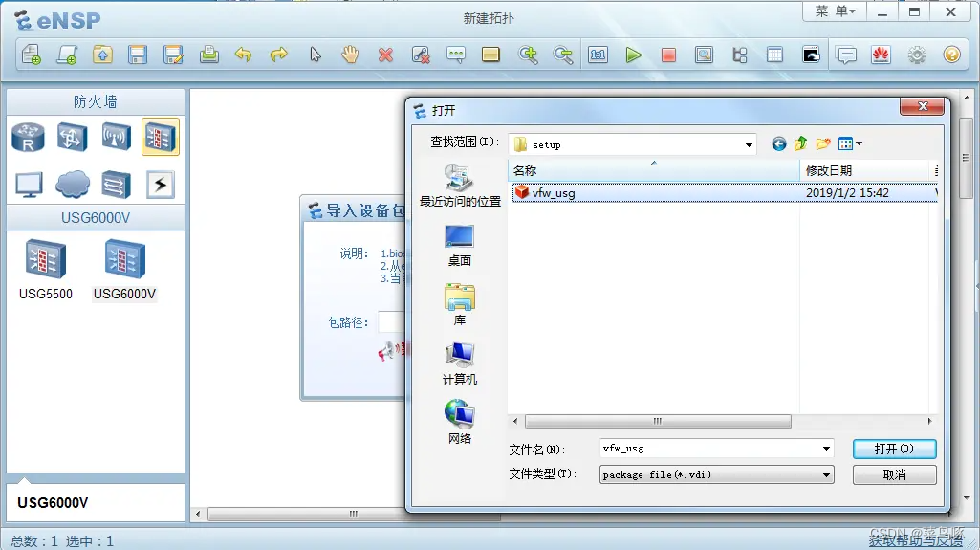Image resolution: width=980 pixels, height=550 pixels.
Task: Click the Save Topology icon
Action: pyautogui.click(x=138, y=55)
